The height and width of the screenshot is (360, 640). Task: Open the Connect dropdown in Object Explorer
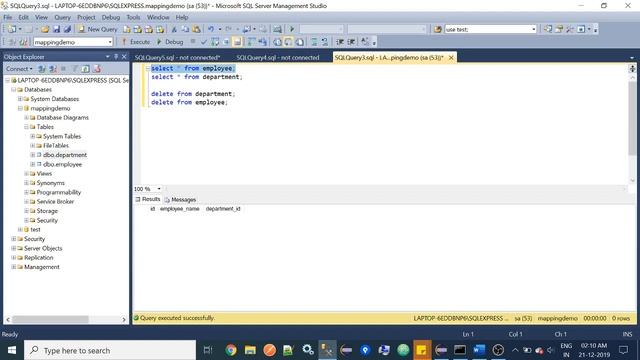coord(19,69)
